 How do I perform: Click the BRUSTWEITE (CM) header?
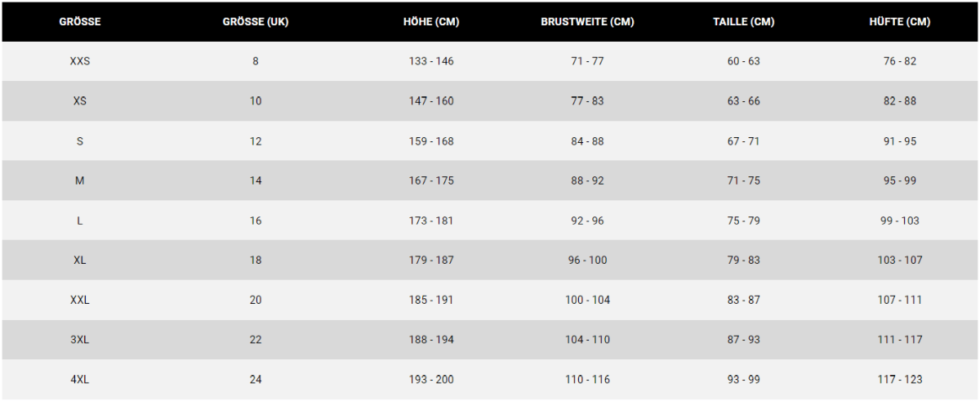[x=587, y=22]
